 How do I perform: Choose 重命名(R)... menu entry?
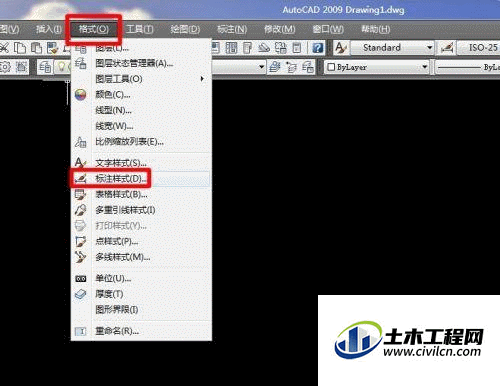coord(141,331)
